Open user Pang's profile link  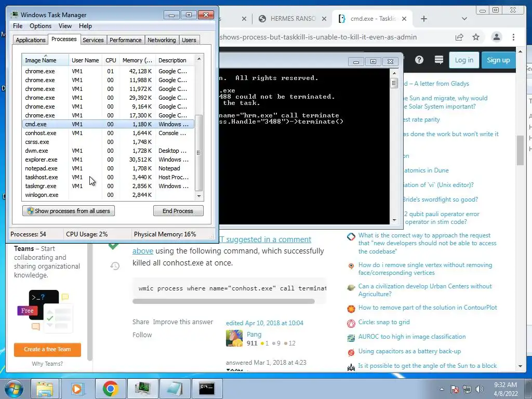(x=254, y=334)
